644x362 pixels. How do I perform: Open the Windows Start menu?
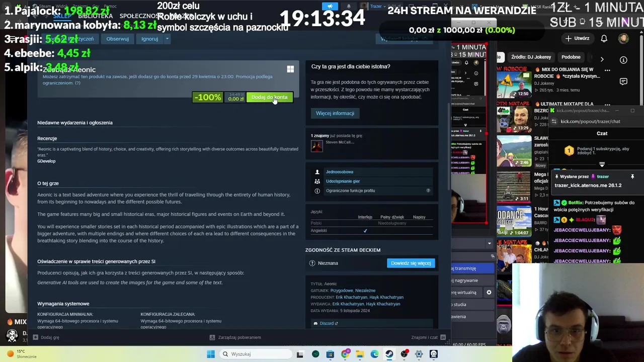[211, 354]
